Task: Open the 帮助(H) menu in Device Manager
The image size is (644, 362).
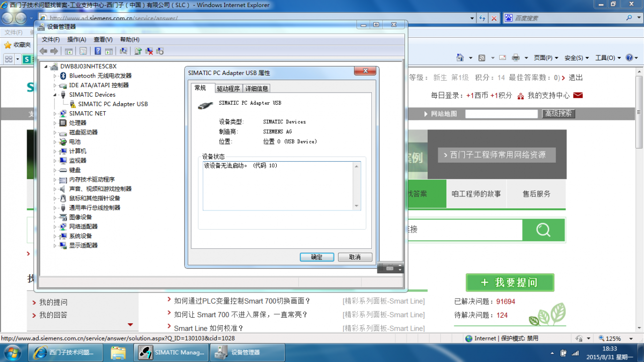Action: pyautogui.click(x=130, y=39)
